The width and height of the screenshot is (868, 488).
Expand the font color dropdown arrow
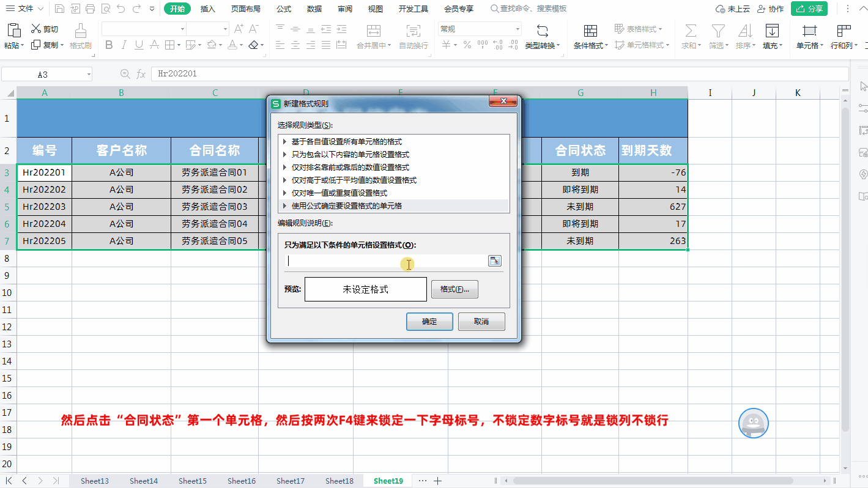[242, 45]
